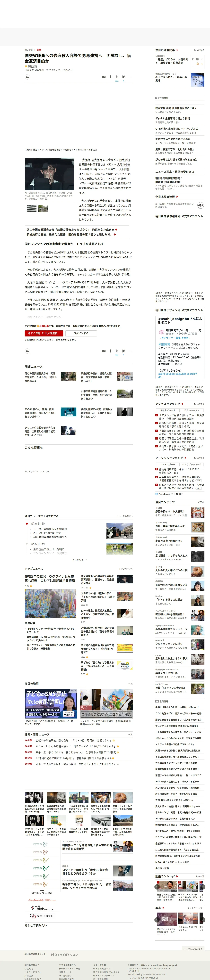
Task: Bookmark with Hatena B! icon at top
Action: tap(123, 77)
